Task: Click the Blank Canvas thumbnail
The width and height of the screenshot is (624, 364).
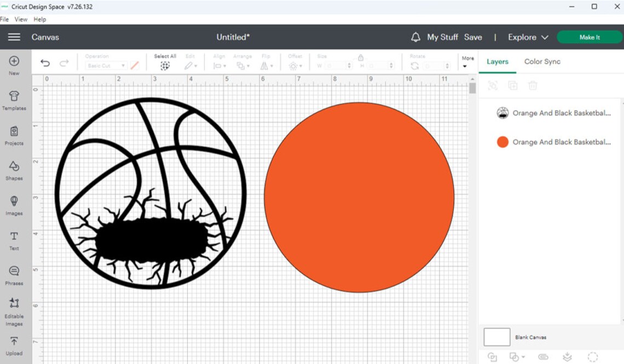Action: (x=496, y=337)
